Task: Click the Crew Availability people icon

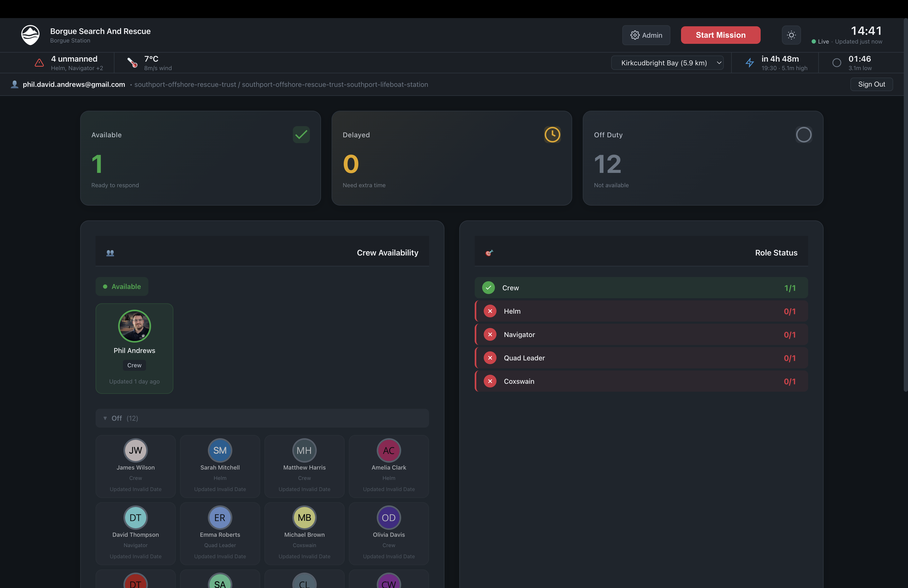Action: pyautogui.click(x=110, y=253)
